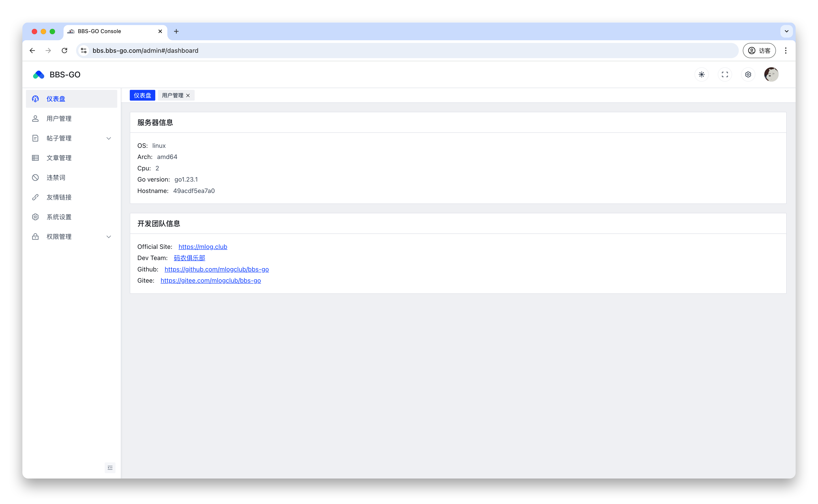Open a new browser tab with plus

(176, 31)
